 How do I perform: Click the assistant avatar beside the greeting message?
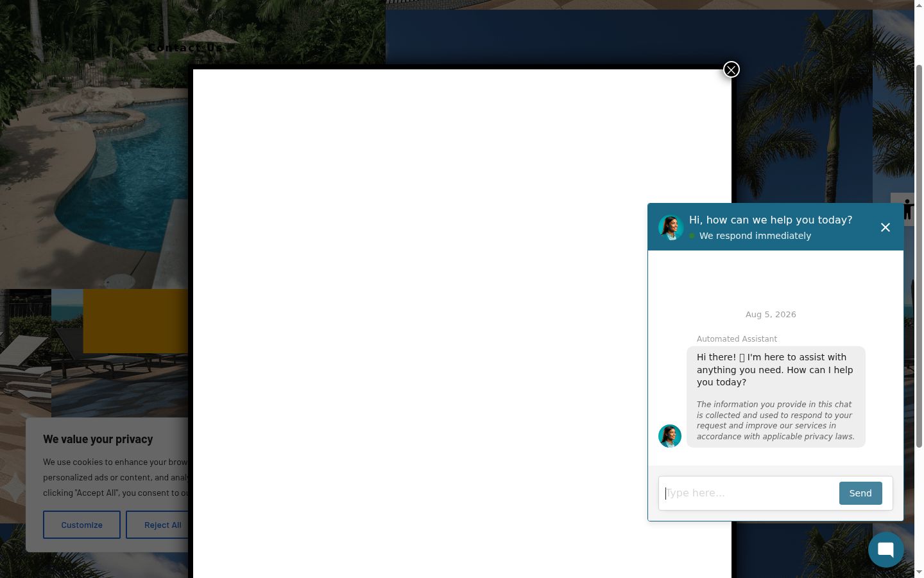[x=670, y=436]
